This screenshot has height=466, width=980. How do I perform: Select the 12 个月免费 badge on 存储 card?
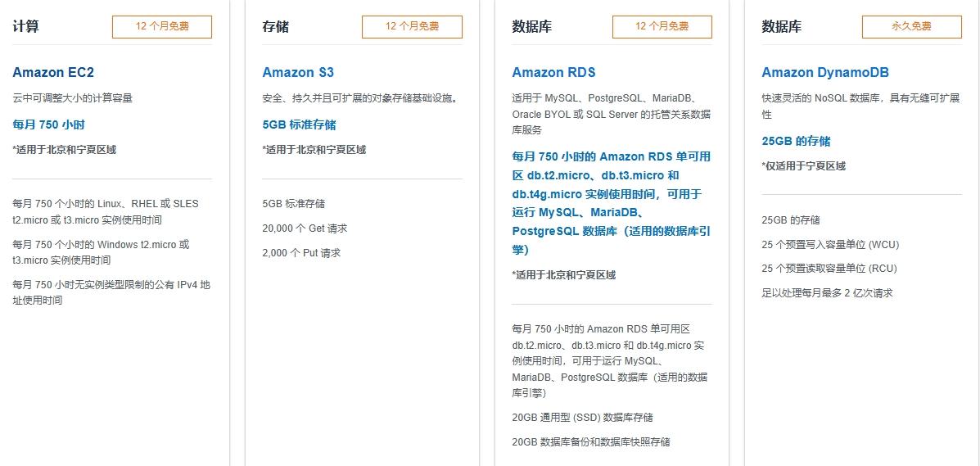412,26
